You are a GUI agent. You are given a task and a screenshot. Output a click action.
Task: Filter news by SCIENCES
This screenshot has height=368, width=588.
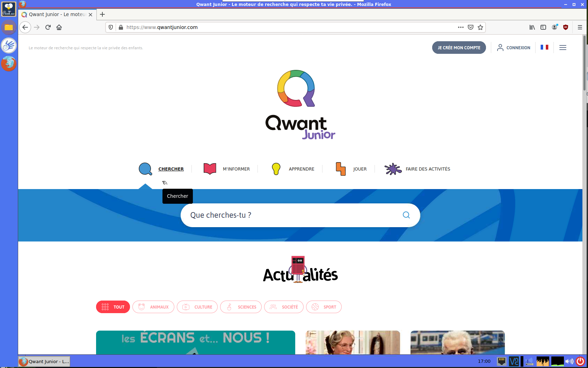click(241, 307)
